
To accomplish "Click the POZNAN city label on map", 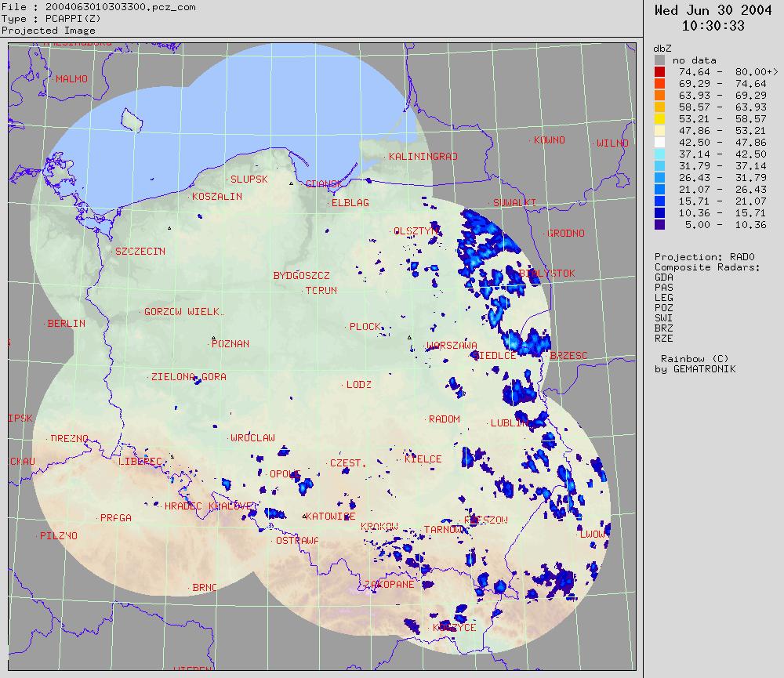I will click(x=230, y=344).
